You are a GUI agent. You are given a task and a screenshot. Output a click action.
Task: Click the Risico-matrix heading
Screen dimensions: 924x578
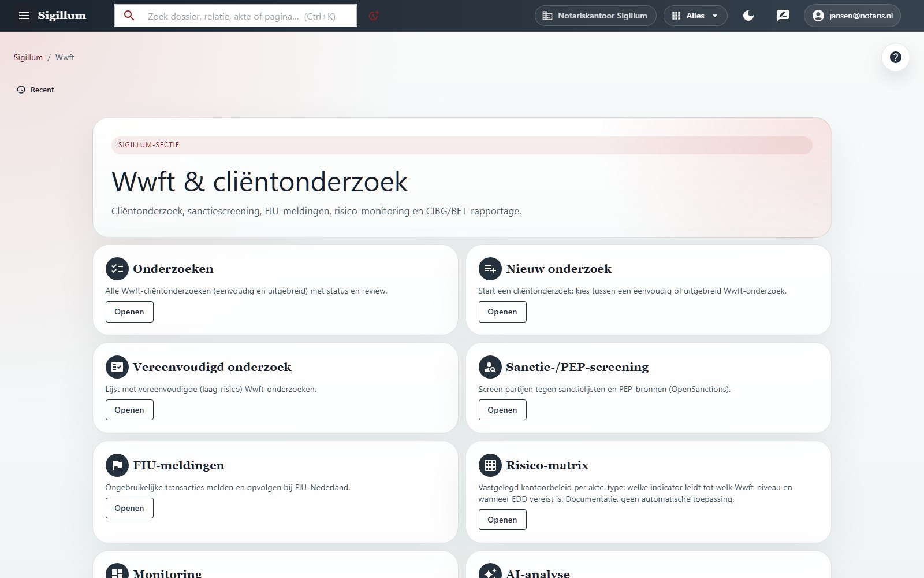pyautogui.click(x=547, y=465)
